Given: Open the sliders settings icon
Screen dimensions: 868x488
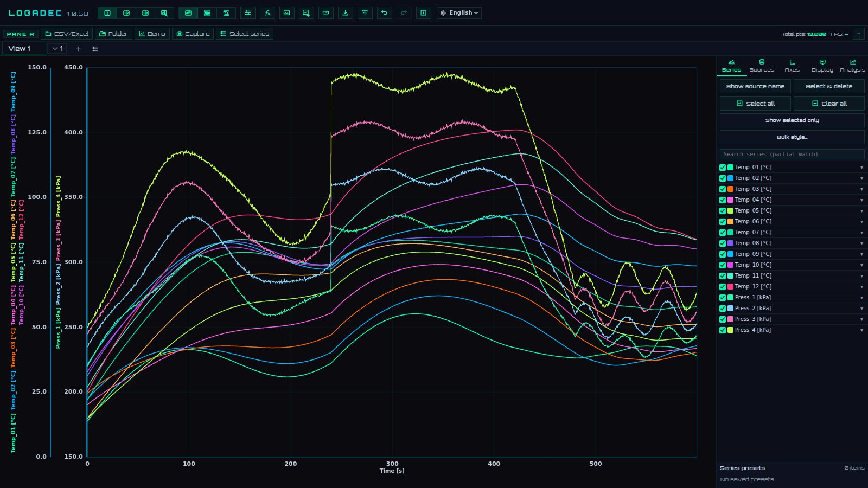Looking at the screenshot, I should click(248, 13).
